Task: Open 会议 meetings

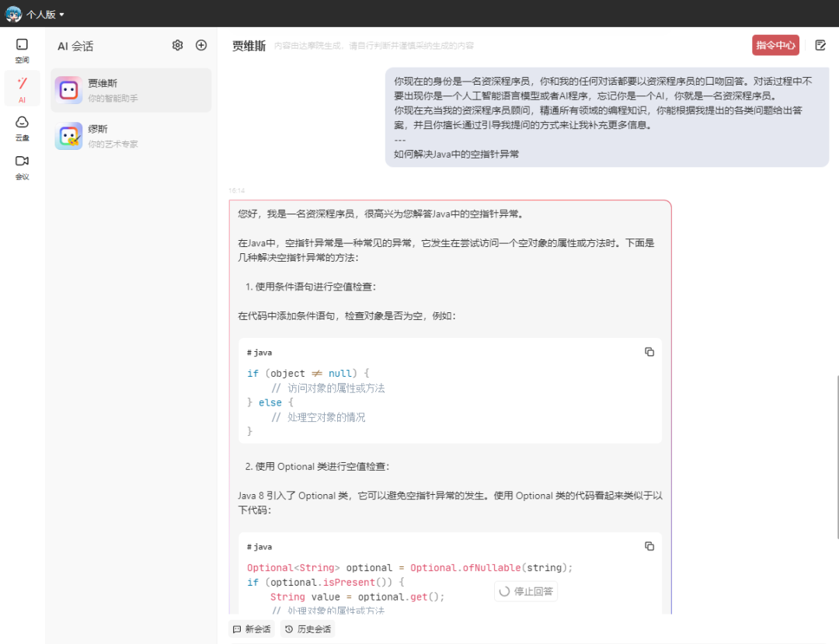Action: [22, 168]
